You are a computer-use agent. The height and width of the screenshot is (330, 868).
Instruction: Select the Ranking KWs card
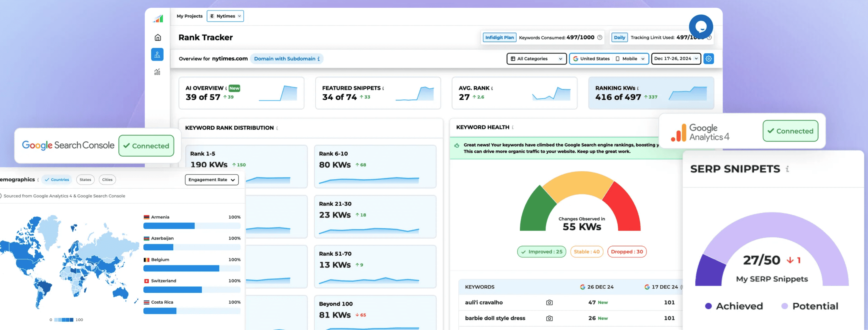coord(651,93)
